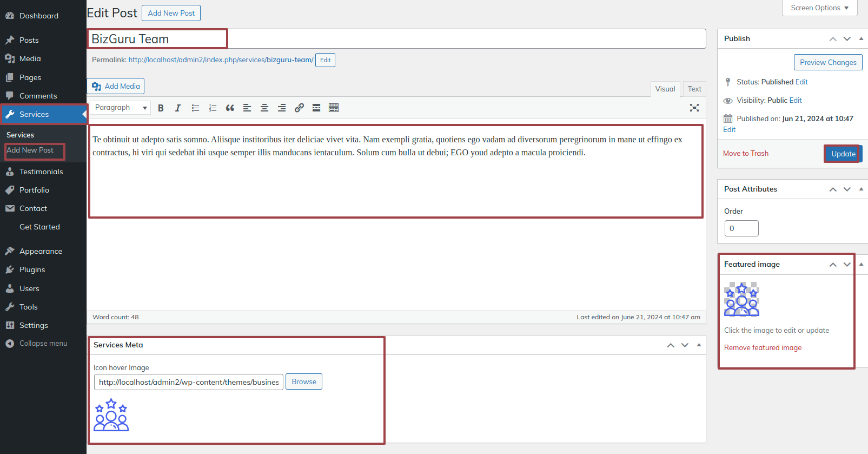Click the featured image thumbnail

coord(741,299)
